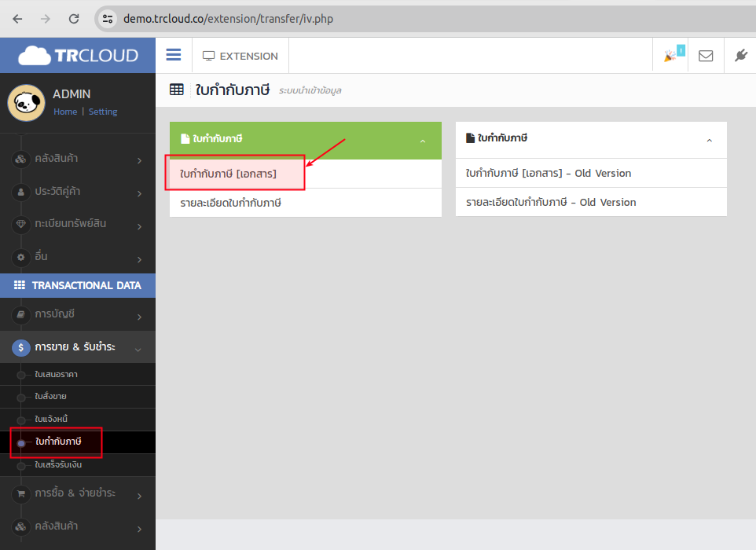Expand the upper คลังสินค้า chevron
Screen dimensions: 756x550
coord(139,160)
